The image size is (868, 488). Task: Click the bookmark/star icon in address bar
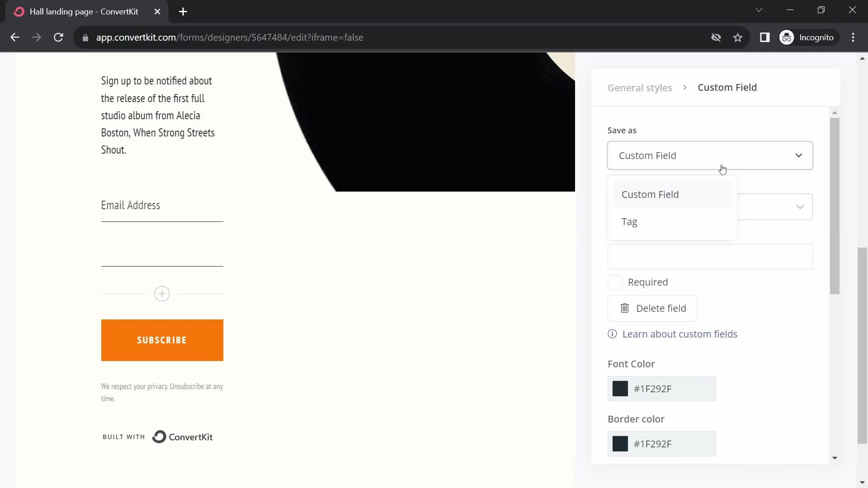(738, 38)
